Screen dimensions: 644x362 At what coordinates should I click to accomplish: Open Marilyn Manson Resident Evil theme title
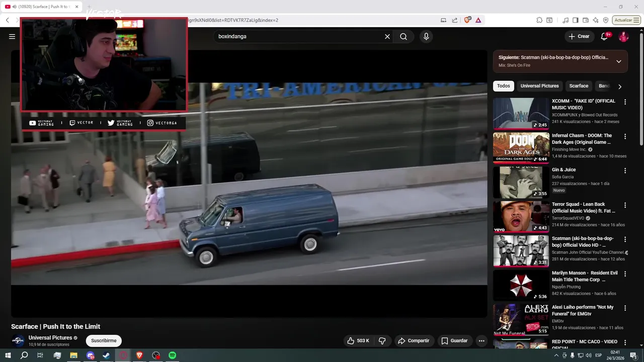pyautogui.click(x=585, y=276)
